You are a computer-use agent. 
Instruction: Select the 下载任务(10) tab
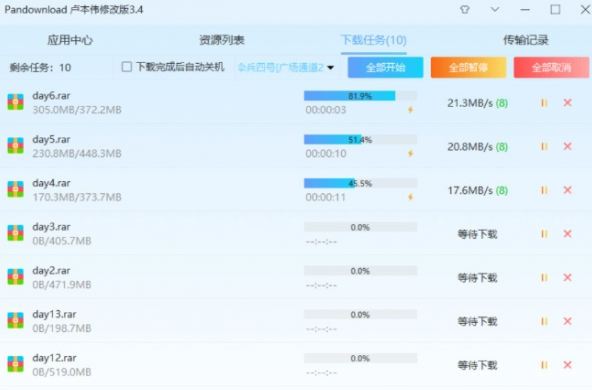[x=373, y=40]
